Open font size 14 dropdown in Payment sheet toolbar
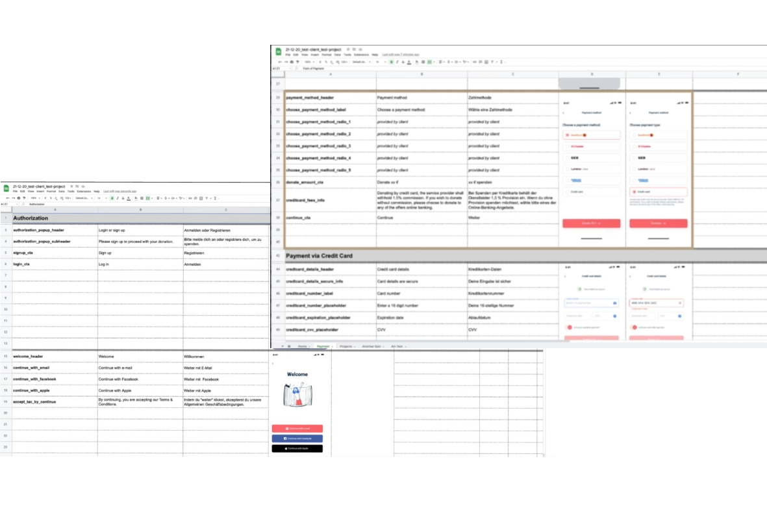767x532 pixels. pos(379,62)
